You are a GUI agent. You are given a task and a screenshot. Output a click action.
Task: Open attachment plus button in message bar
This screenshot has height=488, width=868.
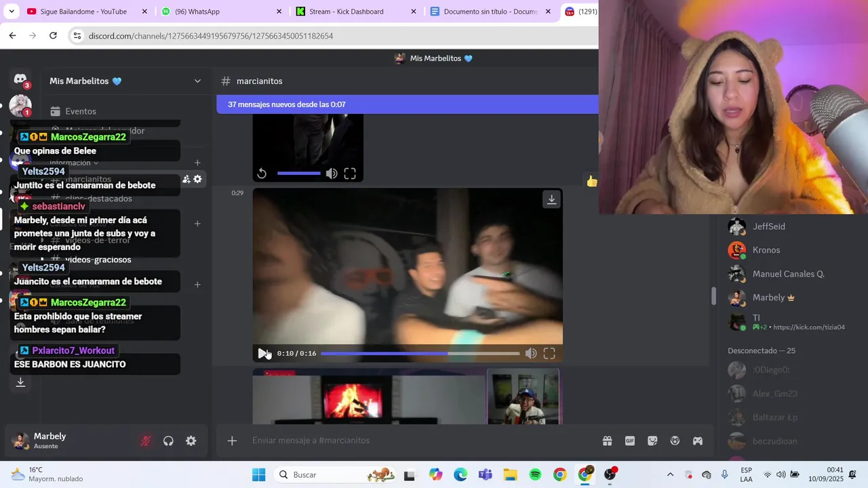point(232,441)
